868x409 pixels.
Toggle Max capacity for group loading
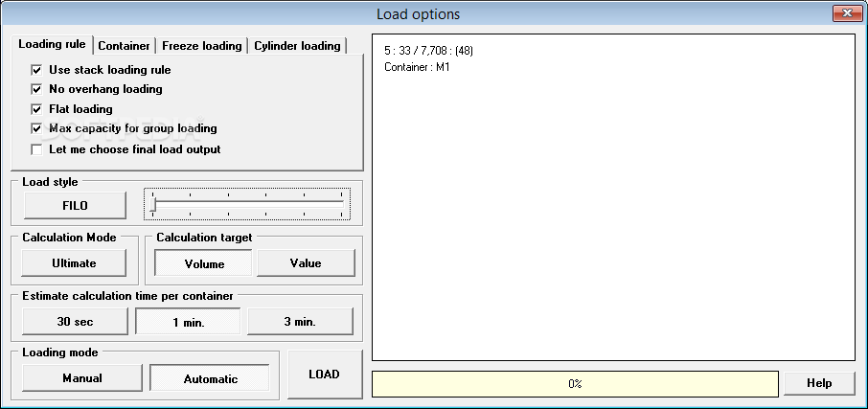tap(37, 128)
